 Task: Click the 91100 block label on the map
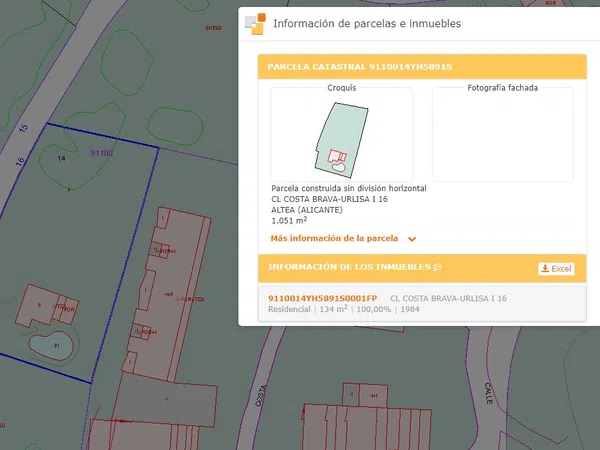pos(101,153)
